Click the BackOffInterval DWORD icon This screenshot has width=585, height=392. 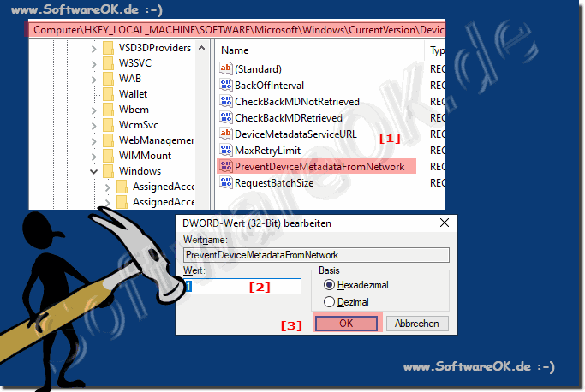coord(226,85)
